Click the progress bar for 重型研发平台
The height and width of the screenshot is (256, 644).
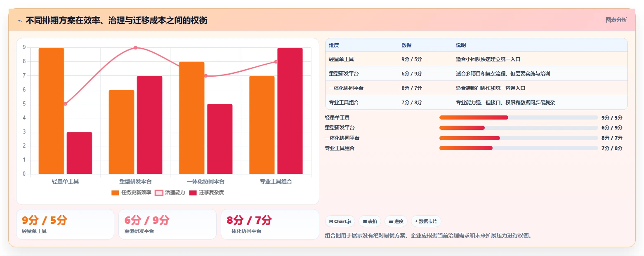519,128
